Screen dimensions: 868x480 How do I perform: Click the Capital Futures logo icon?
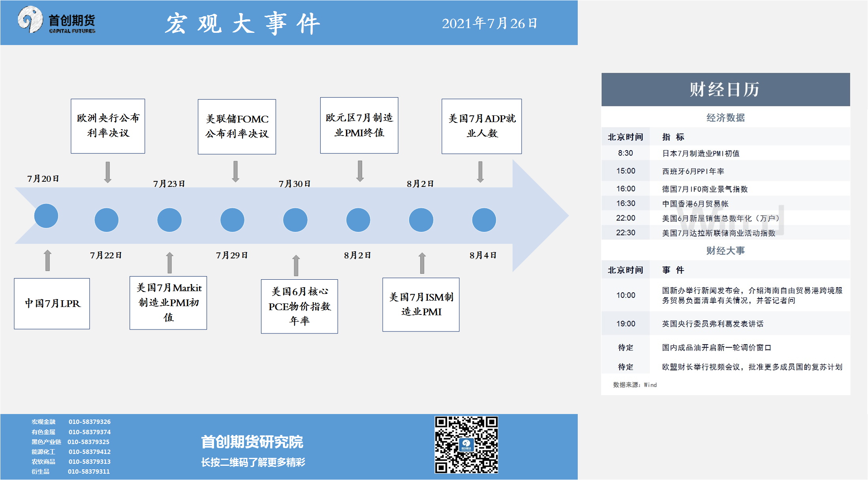[30, 20]
